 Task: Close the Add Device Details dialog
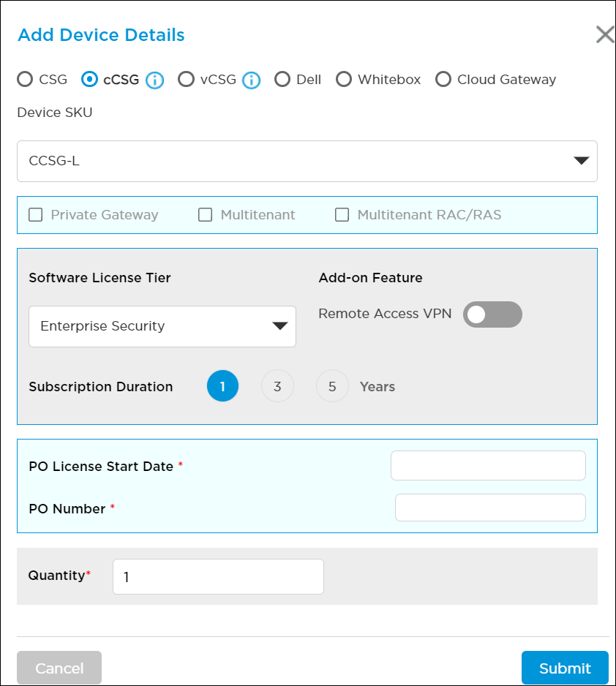tap(604, 34)
